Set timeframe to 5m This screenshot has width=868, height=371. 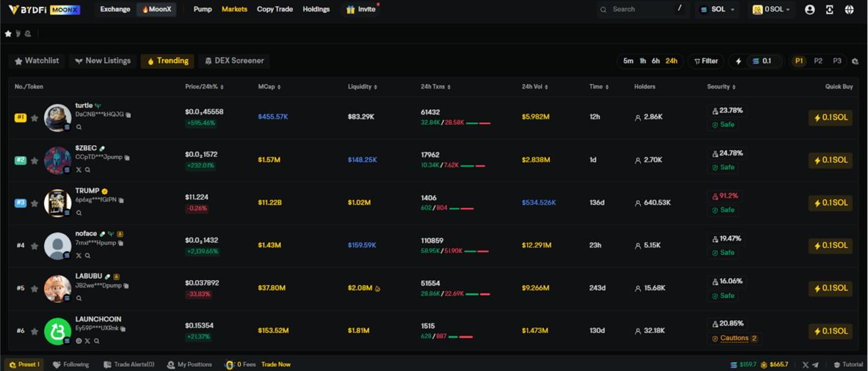(x=629, y=61)
